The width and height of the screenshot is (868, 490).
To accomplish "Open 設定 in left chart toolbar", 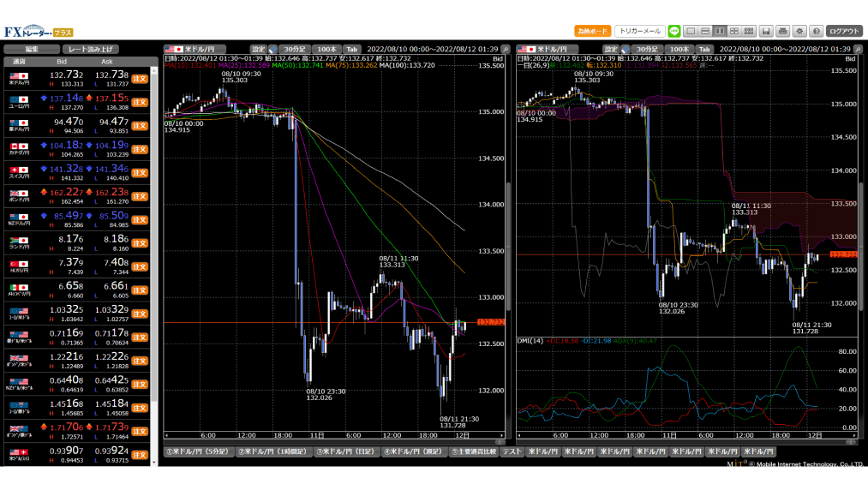I will click(x=258, y=50).
